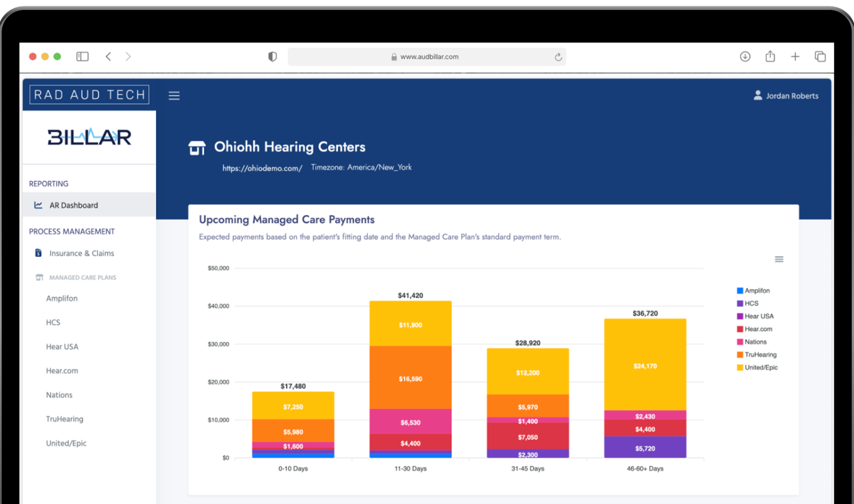
Task: Show the tab overview icon
Action: click(x=820, y=57)
